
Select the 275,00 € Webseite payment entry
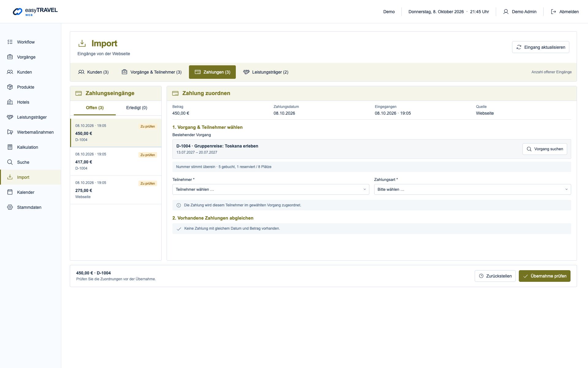tap(116, 190)
